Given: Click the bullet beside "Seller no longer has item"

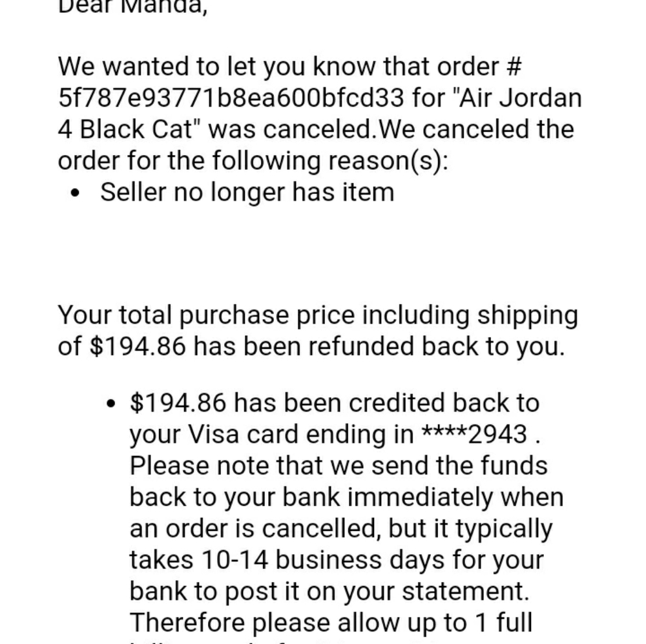Looking at the screenshot, I should 77,193.
